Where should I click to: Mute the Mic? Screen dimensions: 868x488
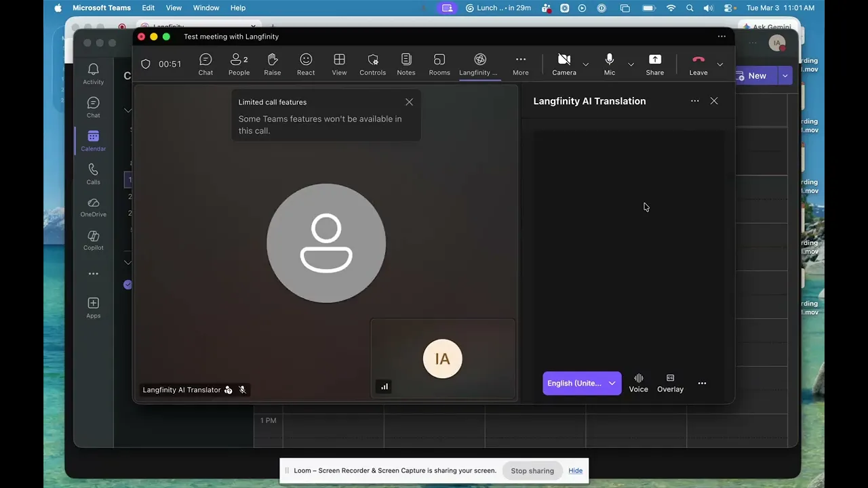click(610, 64)
